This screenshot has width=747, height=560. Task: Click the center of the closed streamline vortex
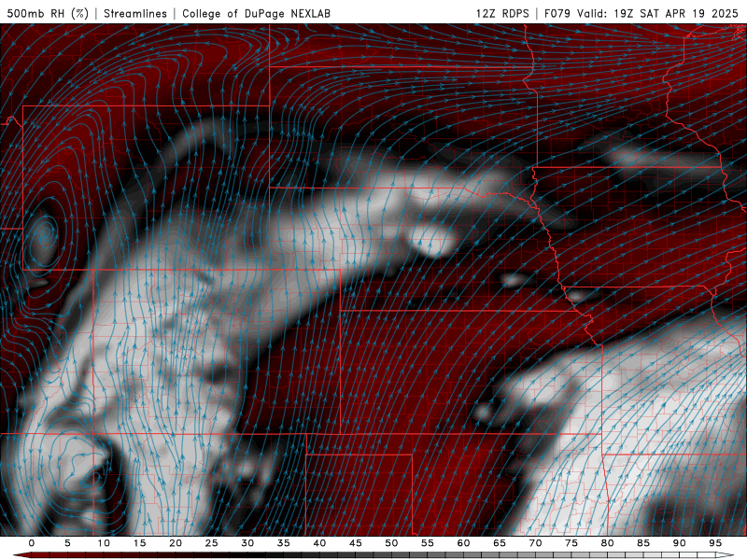(x=45, y=233)
